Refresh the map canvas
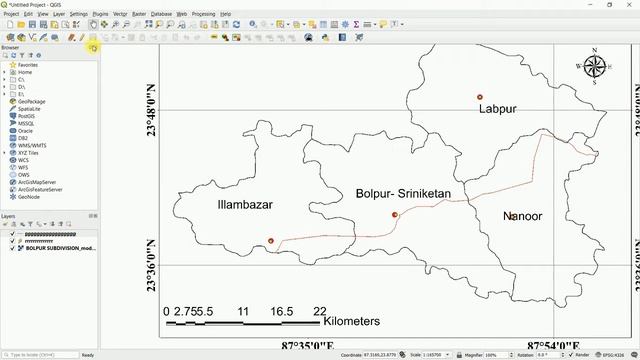This screenshot has height=360, width=640. 236,25
